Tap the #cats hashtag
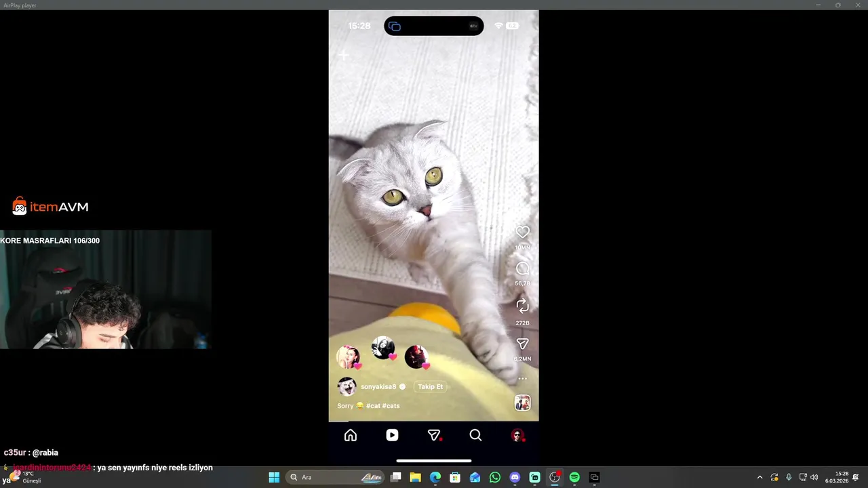Image resolution: width=868 pixels, height=488 pixels. tap(391, 405)
